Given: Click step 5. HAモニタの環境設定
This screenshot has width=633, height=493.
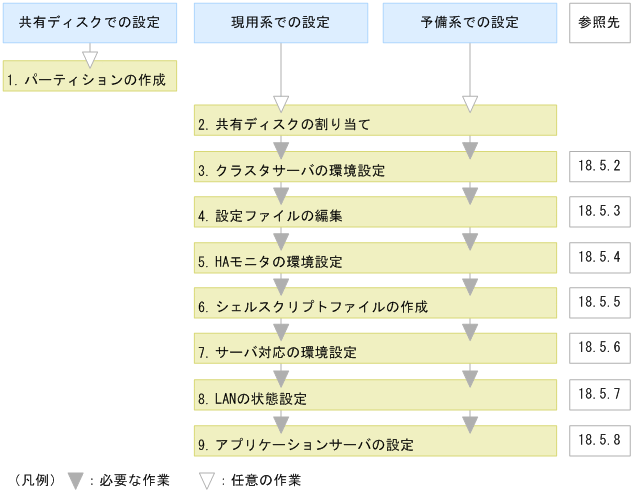Looking at the screenshot, I should [375, 260].
